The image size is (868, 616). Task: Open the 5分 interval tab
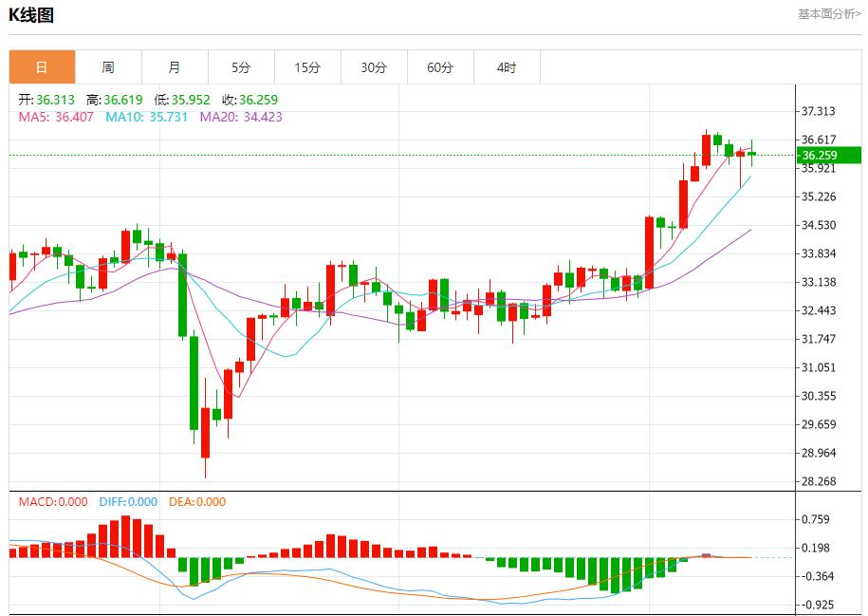(x=241, y=67)
